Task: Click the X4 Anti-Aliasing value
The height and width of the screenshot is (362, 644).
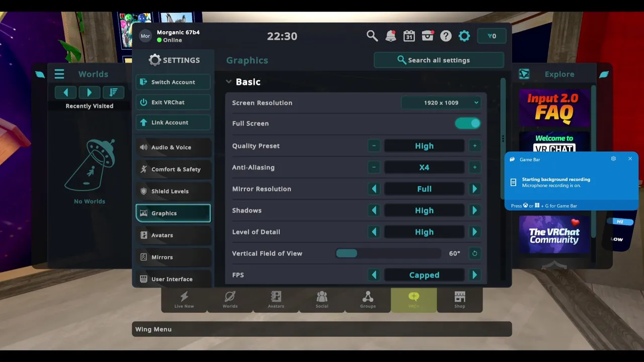Action: (424, 167)
